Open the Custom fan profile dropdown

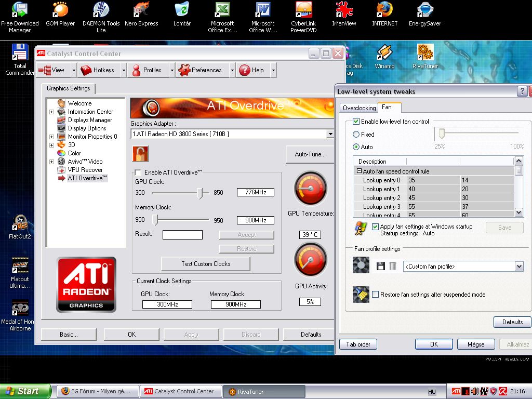pos(519,267)
